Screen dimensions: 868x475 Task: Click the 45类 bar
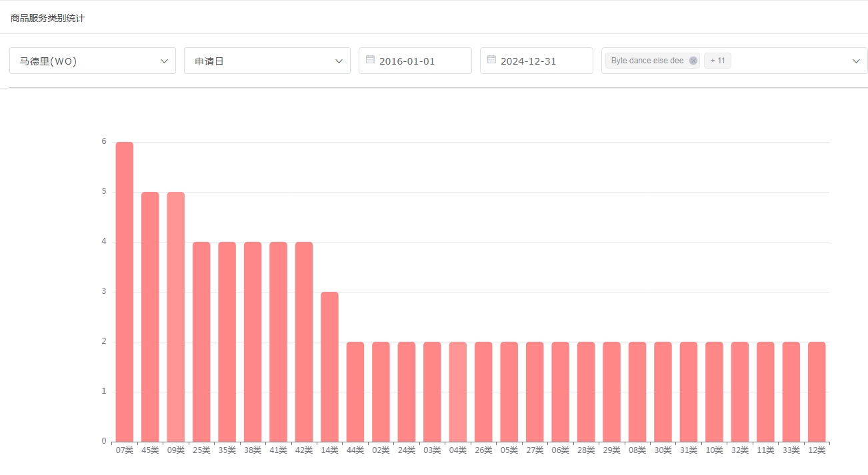click(150, 316)
